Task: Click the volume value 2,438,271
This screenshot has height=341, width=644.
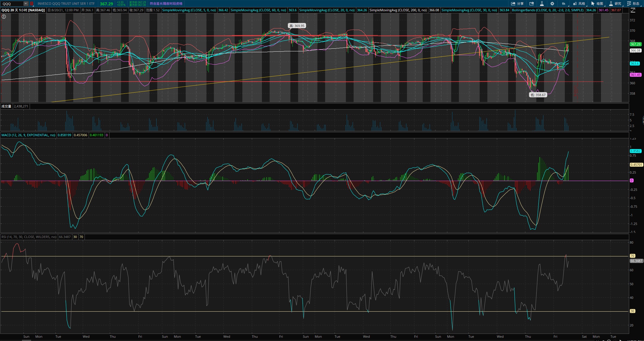Action: pyautogui.click(x=21, y=106)
